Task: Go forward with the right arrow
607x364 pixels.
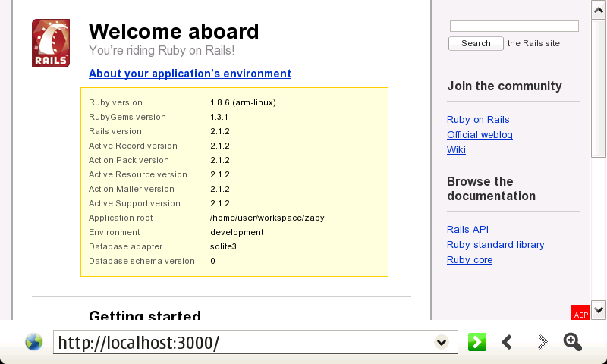Action: (543, 342)
